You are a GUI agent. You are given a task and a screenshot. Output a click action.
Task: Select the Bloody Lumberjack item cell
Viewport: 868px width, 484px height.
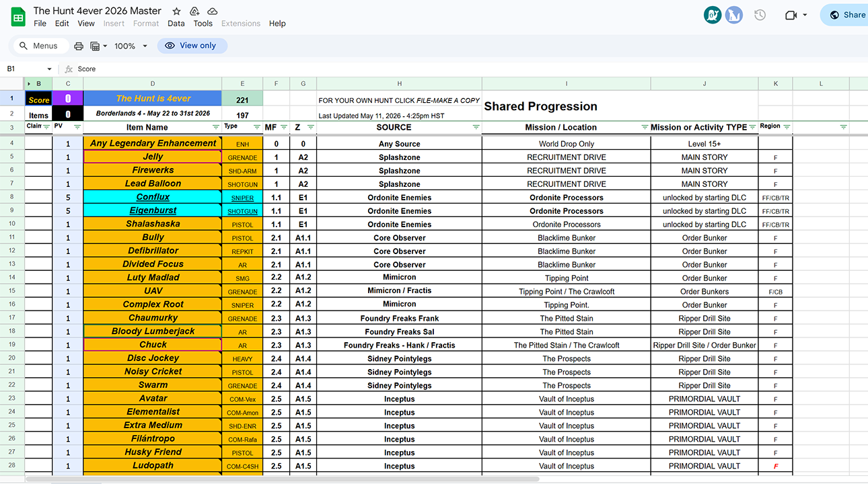153,331
